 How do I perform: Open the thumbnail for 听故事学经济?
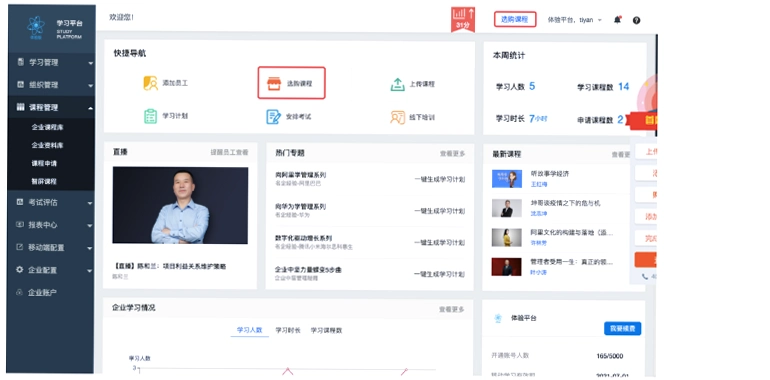pyautogui.click(x=507, y=179)
